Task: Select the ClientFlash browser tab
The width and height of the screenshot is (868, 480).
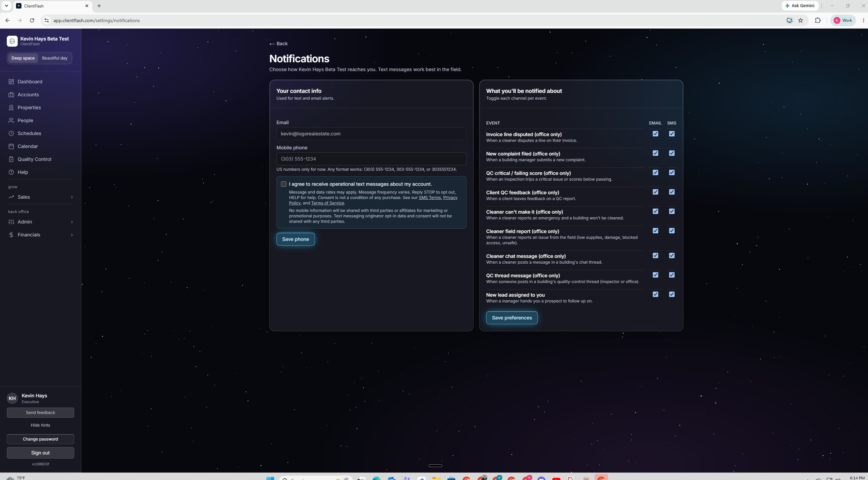Action: 52,6
